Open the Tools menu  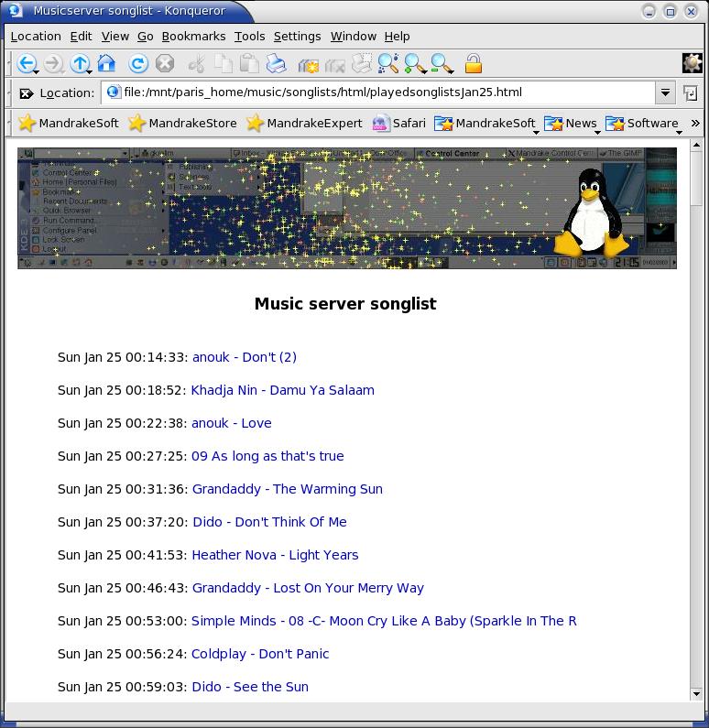(249, 37)
